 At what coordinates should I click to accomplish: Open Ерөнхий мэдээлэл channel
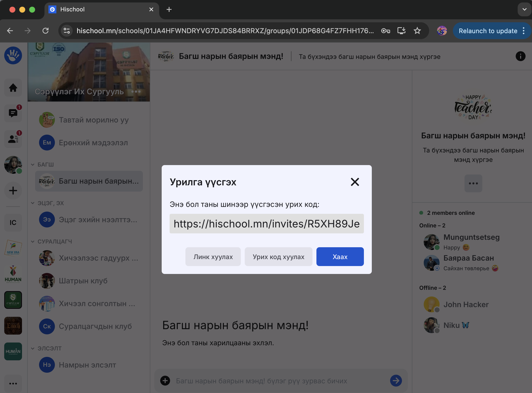click(93, 143)
